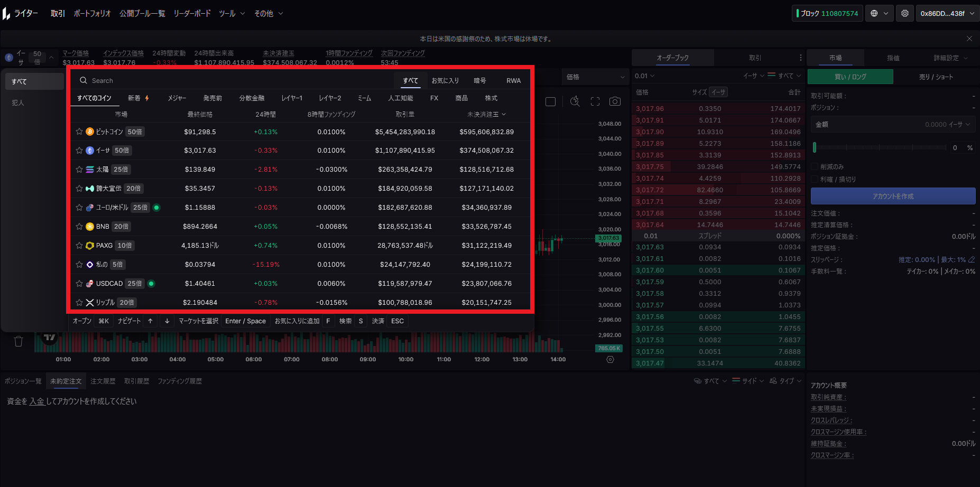This screenshot has height=487, width=980.
Task: Click the order amount percentage slider handle
Action: point(815,147)
